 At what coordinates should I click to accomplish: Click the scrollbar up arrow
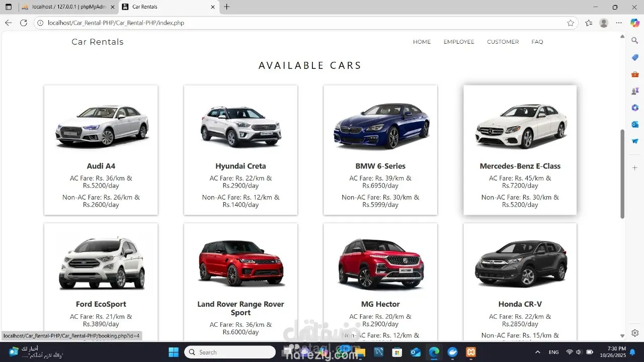tap(622, 36)
